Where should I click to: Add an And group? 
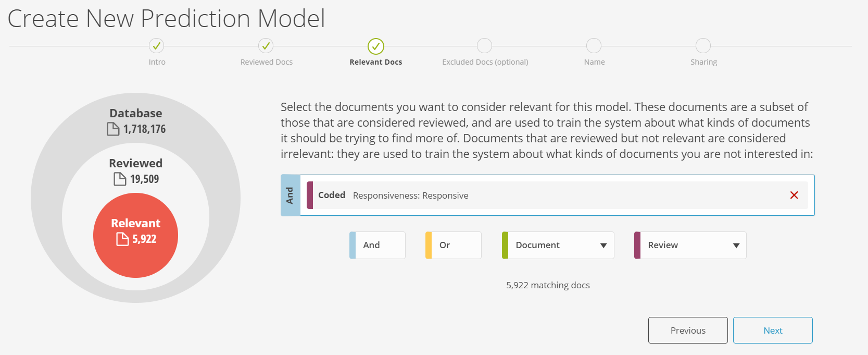pyautogui.click(x=378, y=245)
